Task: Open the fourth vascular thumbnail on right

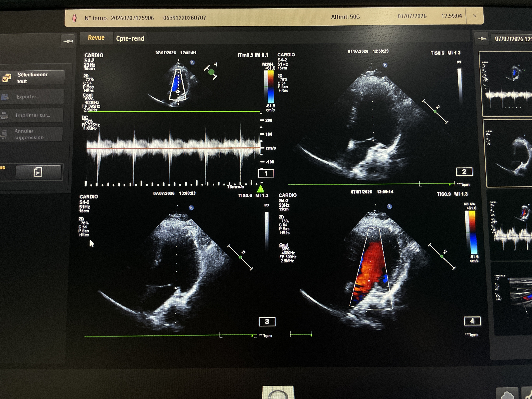Action: [x=511, y=299]
